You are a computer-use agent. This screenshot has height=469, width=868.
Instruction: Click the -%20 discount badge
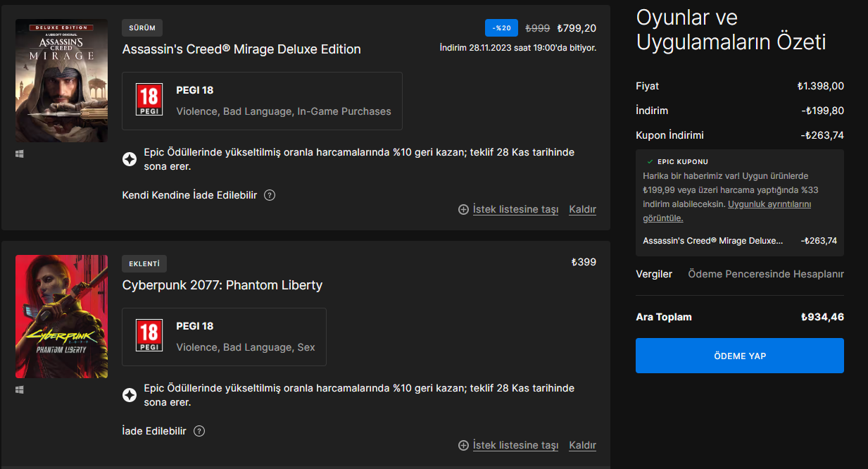coord(502,28)
